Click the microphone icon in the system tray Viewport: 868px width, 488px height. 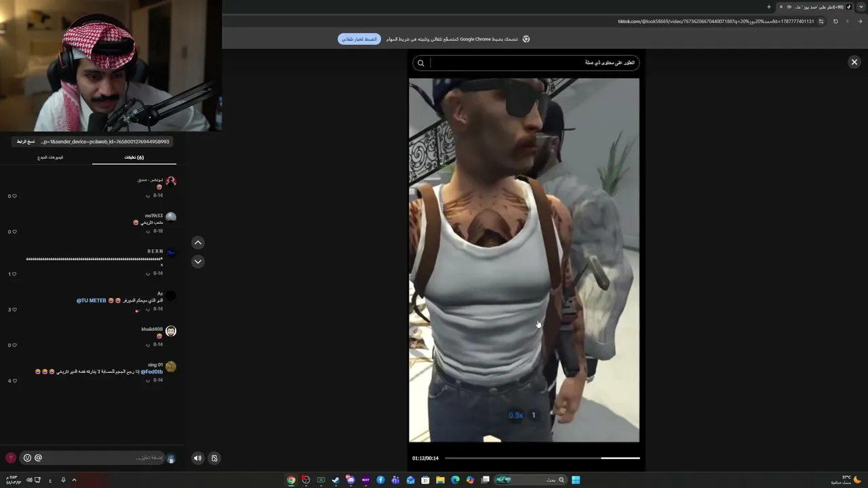pyautogui.click(x=63, y=480)
